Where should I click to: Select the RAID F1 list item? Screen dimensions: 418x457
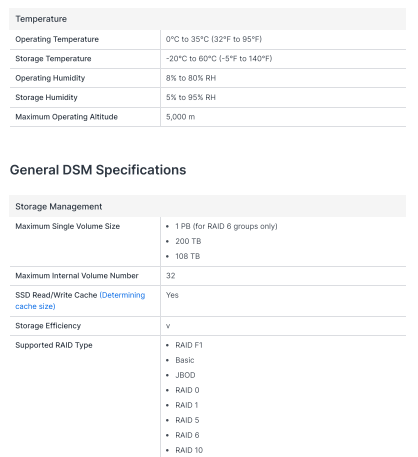[189, 345]
